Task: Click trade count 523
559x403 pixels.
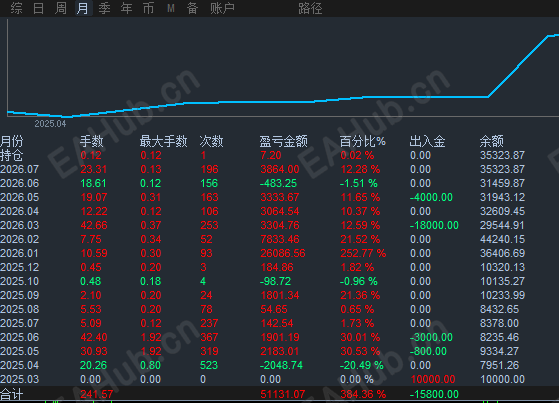Action: click(209, 365)
